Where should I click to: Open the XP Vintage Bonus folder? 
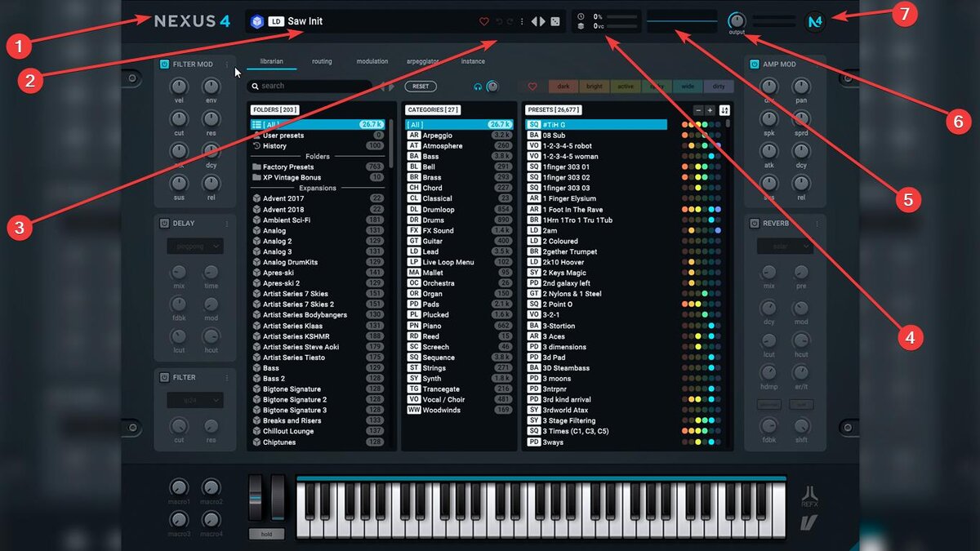tap(318, 177)
